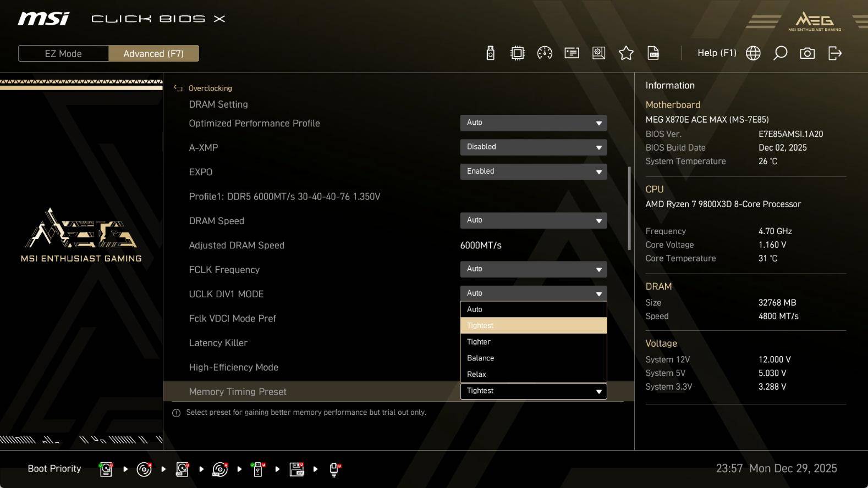The image size is (868, 488).
Task: Take a screenshot with the camera icon
Action: 807,53
